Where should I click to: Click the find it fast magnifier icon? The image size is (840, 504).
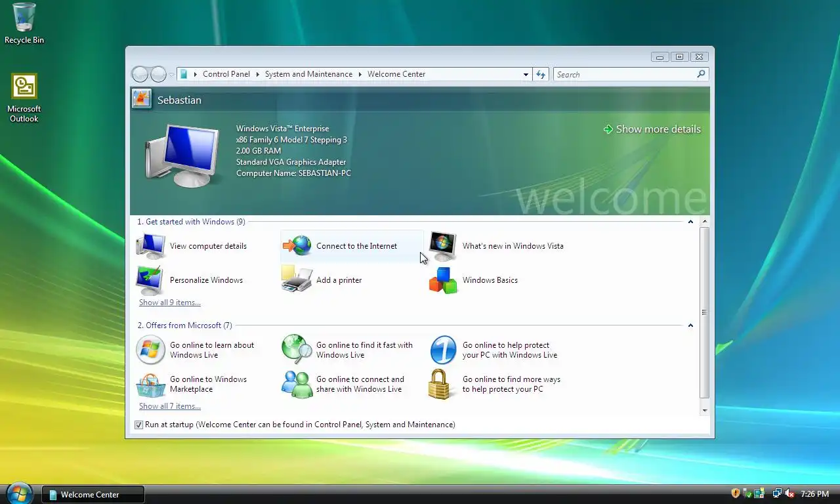coord(297,350)
